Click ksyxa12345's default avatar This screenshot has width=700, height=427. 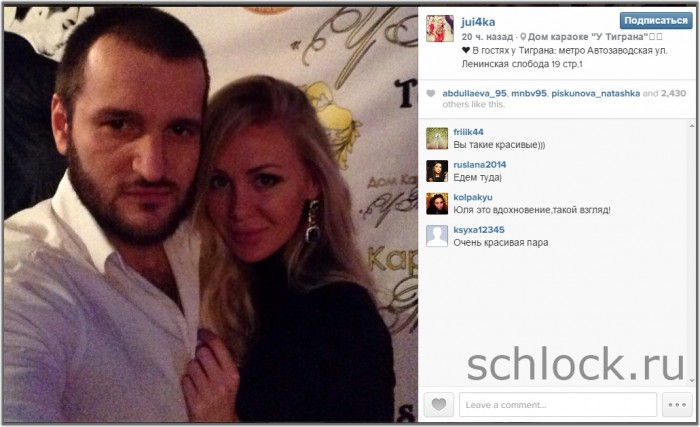[x=437, y=236]
